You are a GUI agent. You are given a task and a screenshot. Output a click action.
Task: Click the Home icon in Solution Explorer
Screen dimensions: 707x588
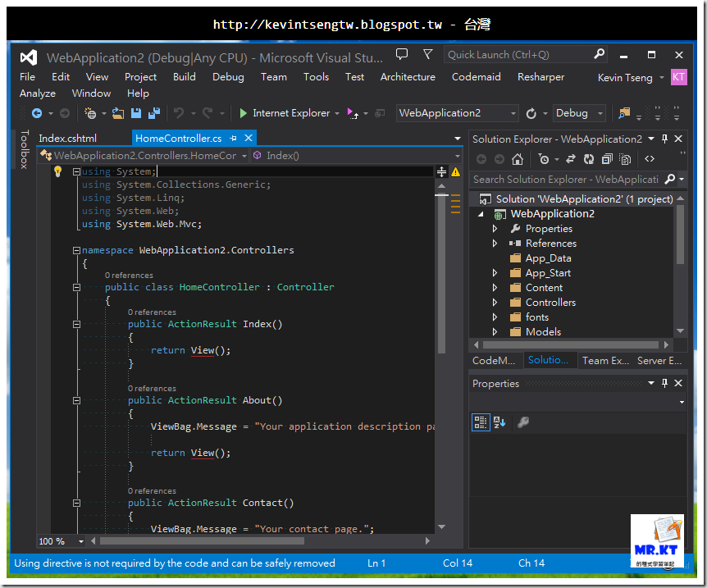518,159
